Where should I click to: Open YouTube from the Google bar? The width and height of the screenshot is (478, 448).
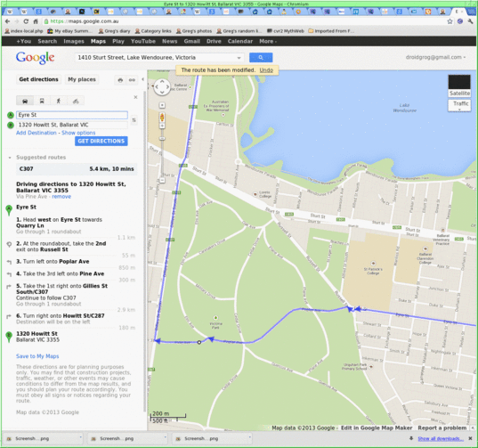143,41
